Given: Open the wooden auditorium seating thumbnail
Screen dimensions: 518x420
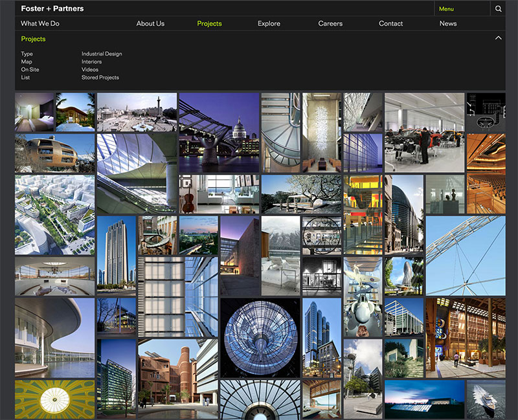Looking at the screenshot, I should (486, 173).
